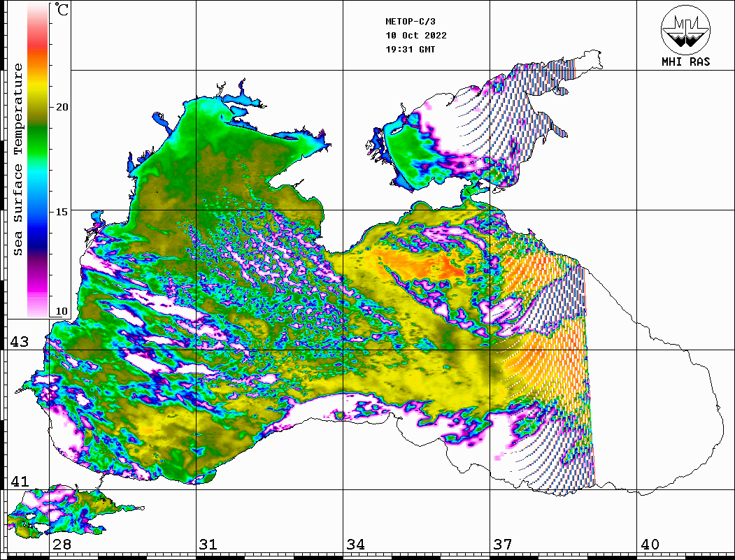735x560 pixels.
Task: Click the '15' tick on color scale
Action: [x=62, y=212]
